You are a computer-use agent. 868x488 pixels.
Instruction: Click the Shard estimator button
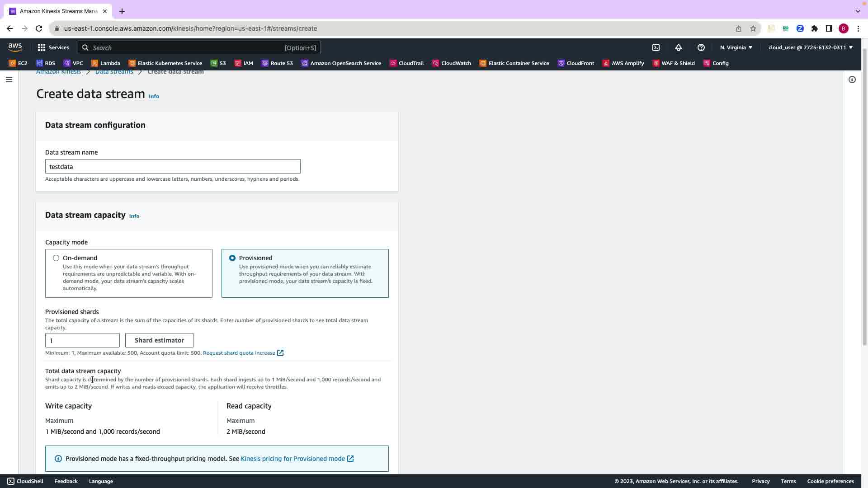click(159, 340)
